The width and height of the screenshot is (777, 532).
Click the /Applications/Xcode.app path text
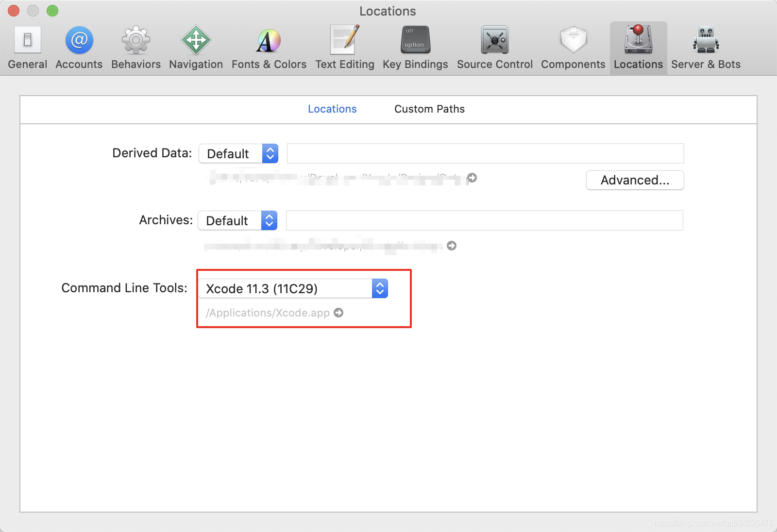click(x=268, y=313)
